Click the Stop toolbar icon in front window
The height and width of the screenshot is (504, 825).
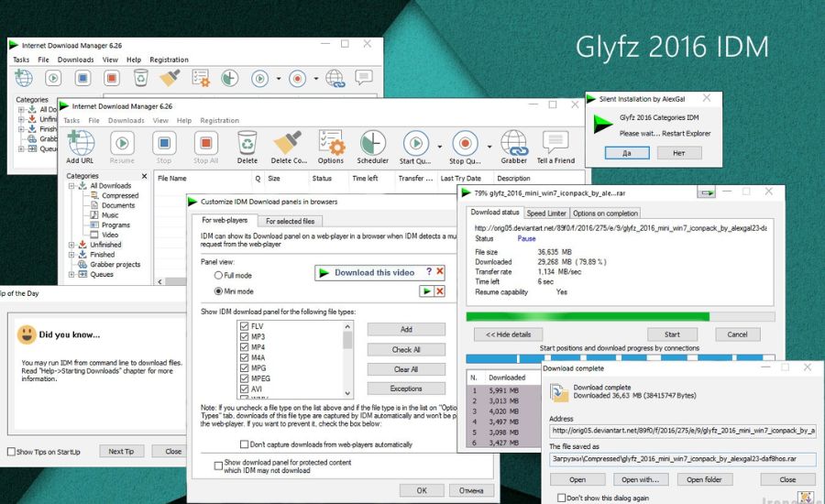(x=164, y=143)
